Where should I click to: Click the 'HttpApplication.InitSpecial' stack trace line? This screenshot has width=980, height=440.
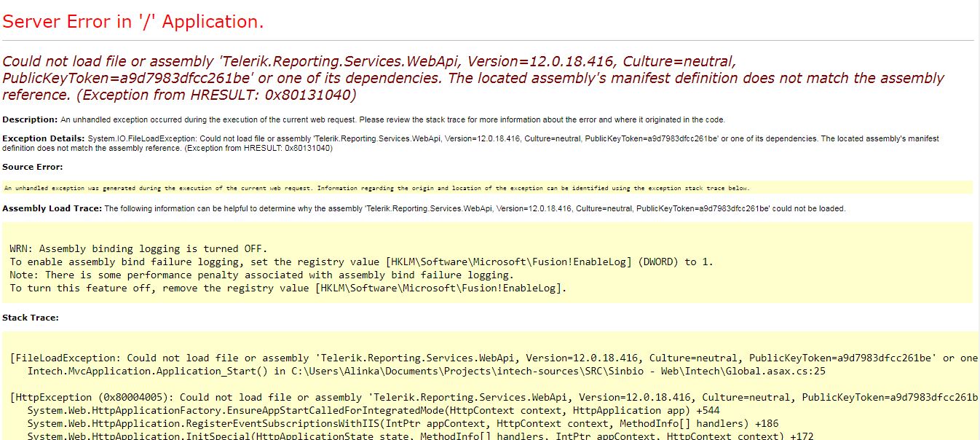(420, 436)
